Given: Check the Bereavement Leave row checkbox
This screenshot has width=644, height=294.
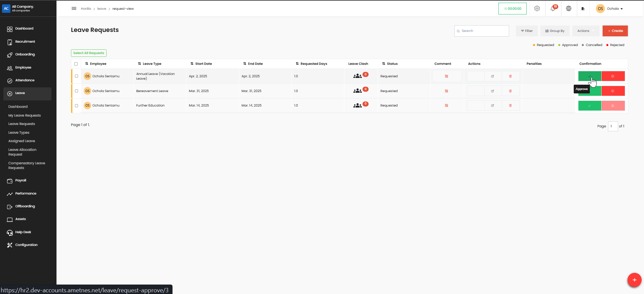Looking at the screenshot, I should pos(77,91).
